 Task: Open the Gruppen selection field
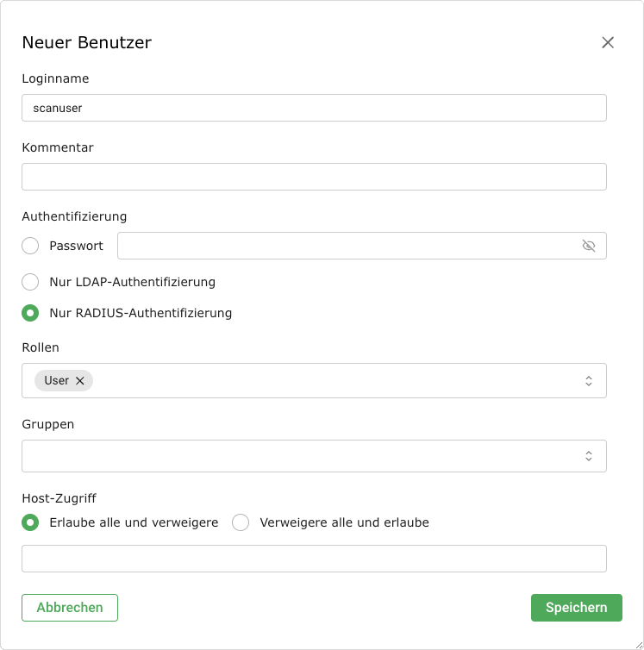coord(302,456)
